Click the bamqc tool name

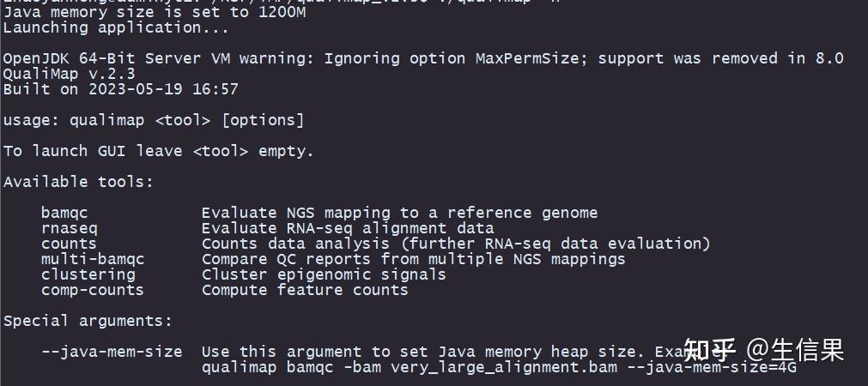click(64, 213)
